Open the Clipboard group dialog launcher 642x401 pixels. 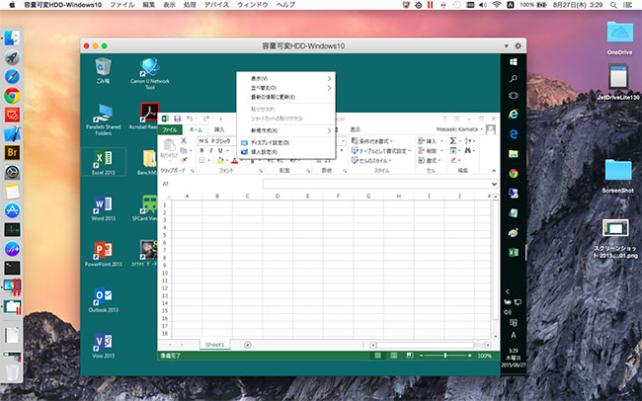(x=192, y=170)
